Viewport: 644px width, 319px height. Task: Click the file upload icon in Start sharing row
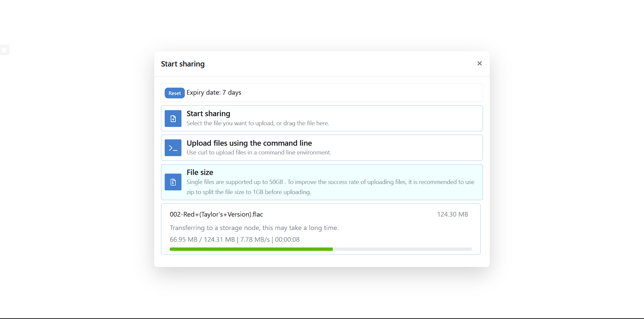click(173, 118)
